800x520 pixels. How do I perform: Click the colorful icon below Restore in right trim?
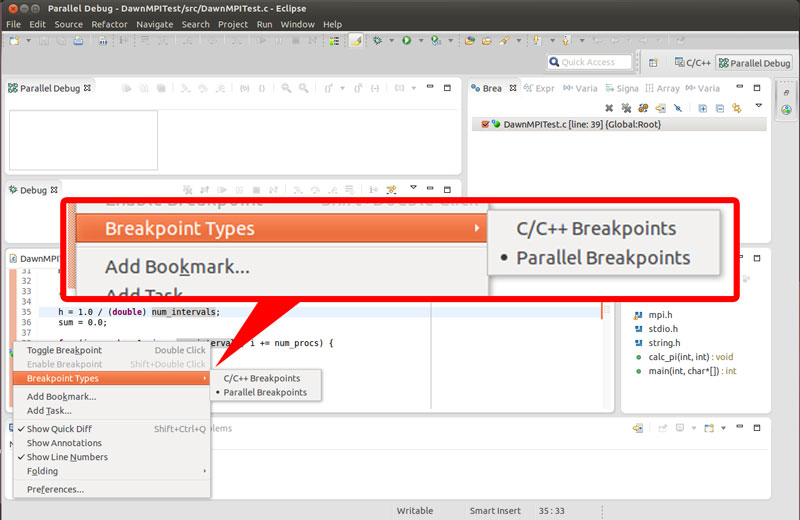pyautogui.click(x=786, y=110)
